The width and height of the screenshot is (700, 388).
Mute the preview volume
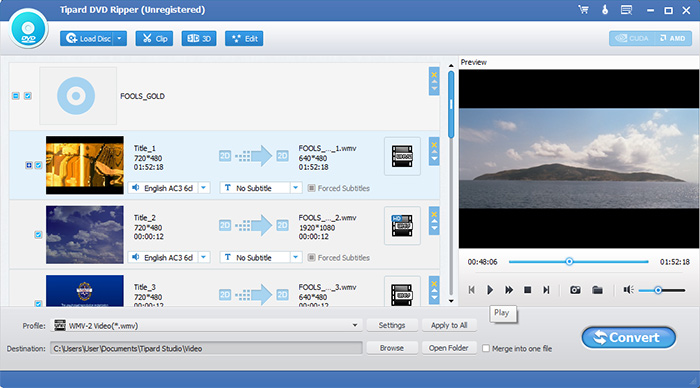(629, 290)
